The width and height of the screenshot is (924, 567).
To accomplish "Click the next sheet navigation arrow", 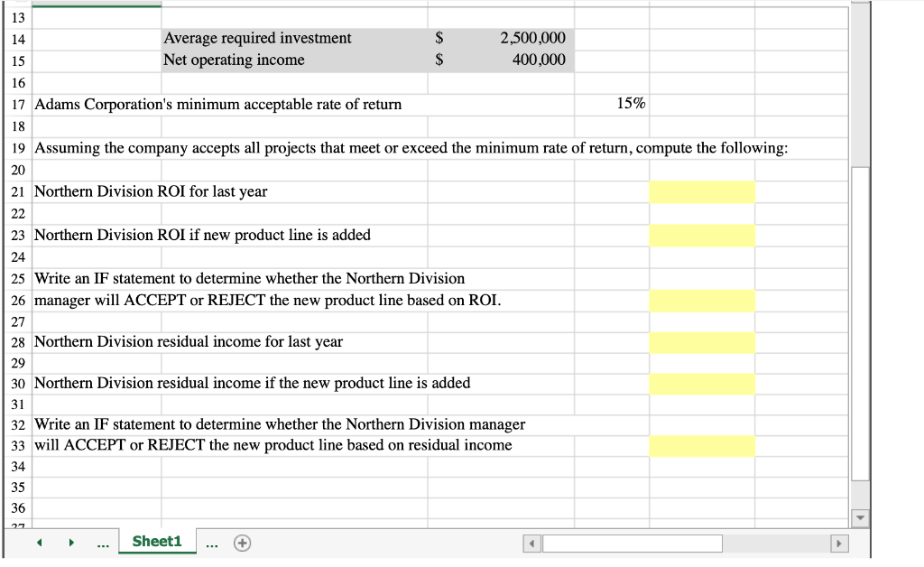I will click(x=71, y=542).
